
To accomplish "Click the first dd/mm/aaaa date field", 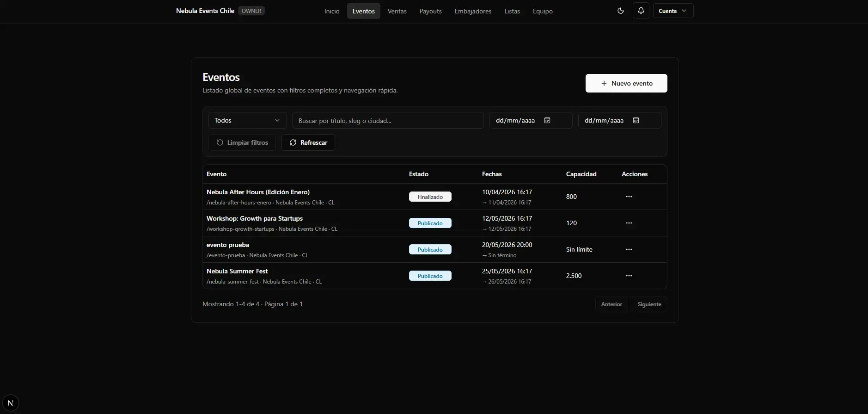I will [531, 120].
